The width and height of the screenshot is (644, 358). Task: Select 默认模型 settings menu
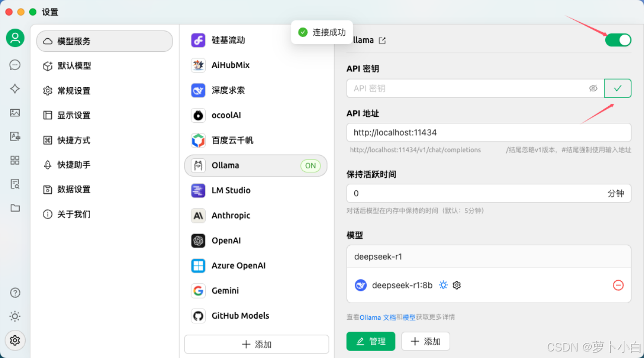tap(105, 66)
